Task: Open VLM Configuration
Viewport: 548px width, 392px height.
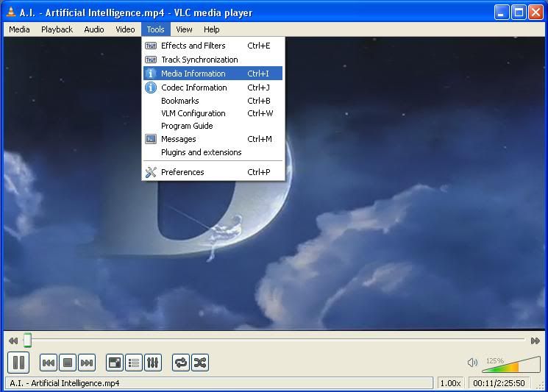Action: coord(213,113)
